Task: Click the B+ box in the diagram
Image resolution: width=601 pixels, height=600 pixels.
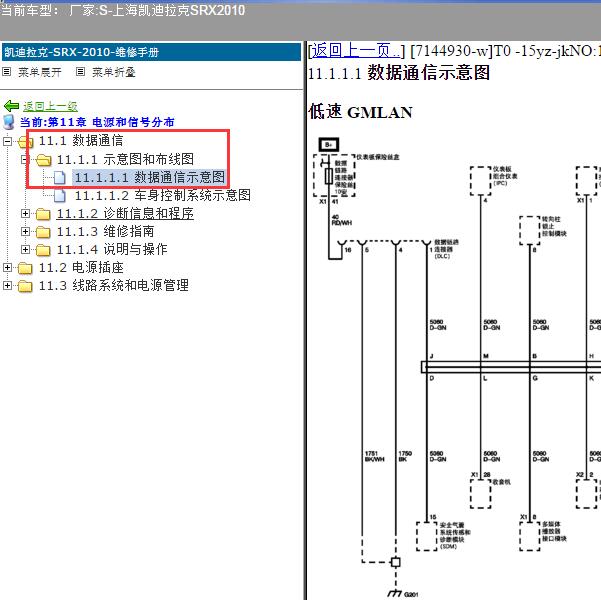Action: [329, 145]
